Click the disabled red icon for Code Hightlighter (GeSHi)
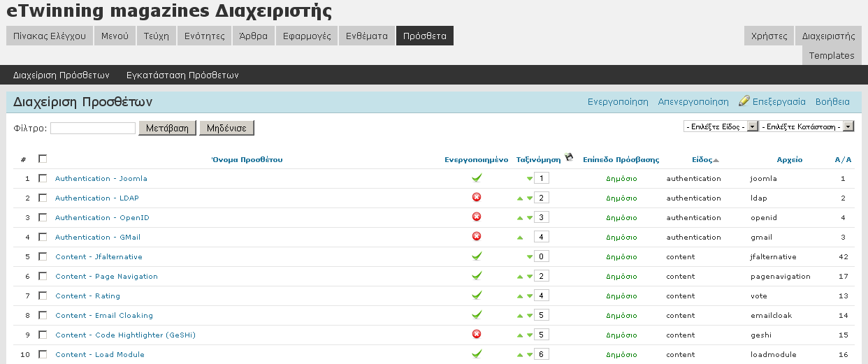The width and height of the screenshot is (868, 364). [477, 335]
